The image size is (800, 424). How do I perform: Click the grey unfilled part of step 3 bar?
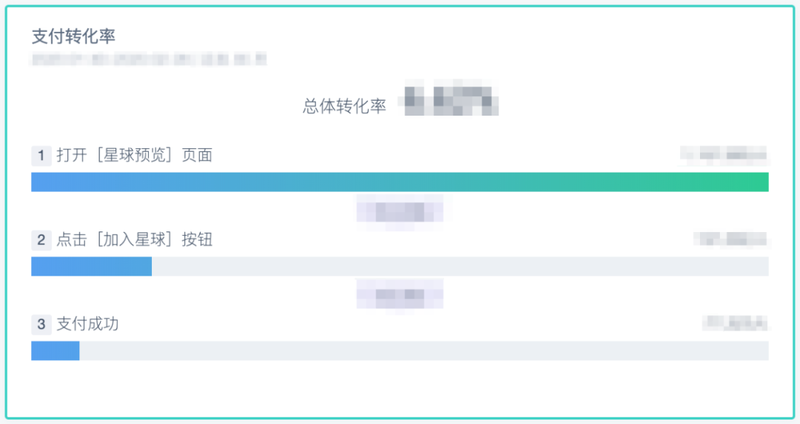(424, 351)
